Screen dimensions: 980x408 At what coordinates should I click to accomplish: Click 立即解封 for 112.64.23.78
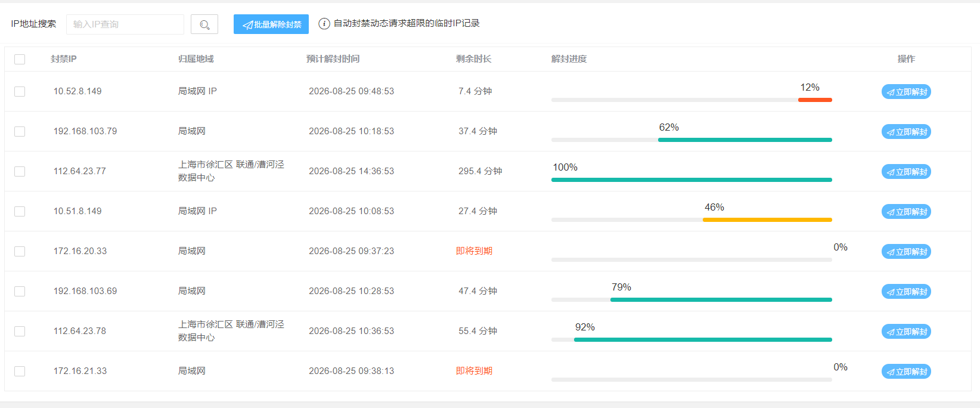pos(906,332)
